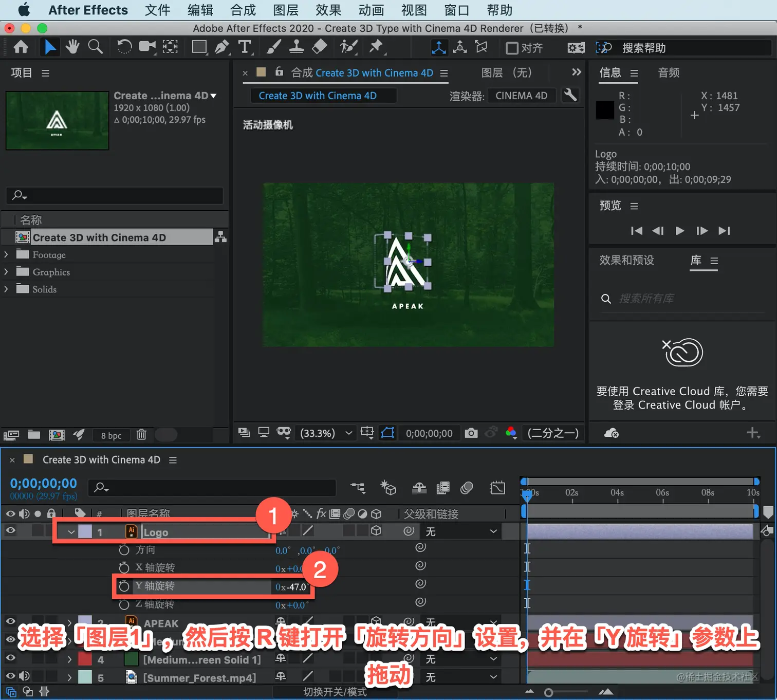This screenshot has width=777, height=700.
Task: Open the resolution (二分之一) dropdown
Action: pyautogui.click(x=553, y=433)
